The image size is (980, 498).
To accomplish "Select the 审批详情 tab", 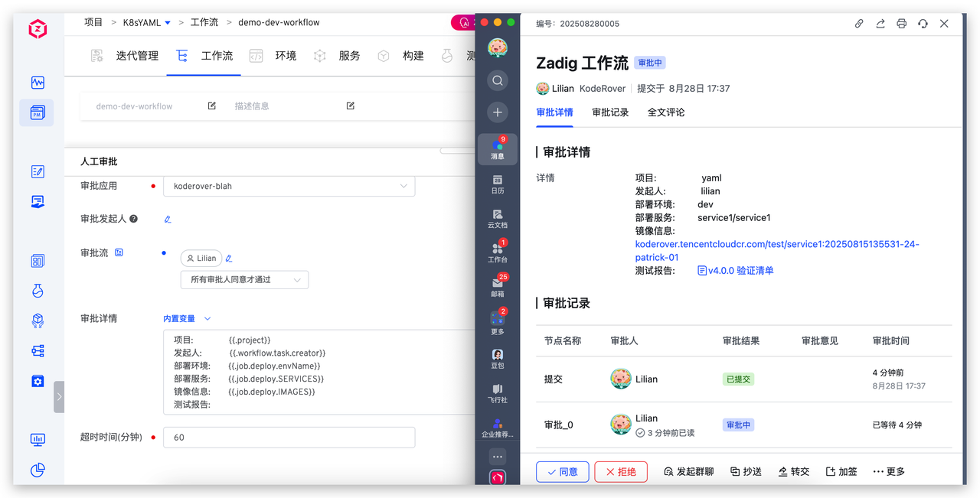I will pyautogui.click(x=555, y=112).
